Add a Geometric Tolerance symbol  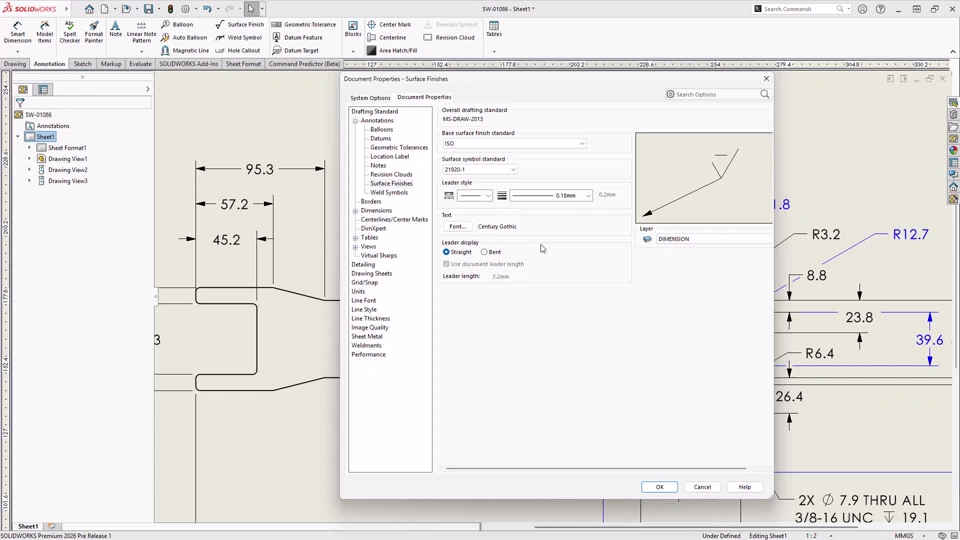pos(304,25)
